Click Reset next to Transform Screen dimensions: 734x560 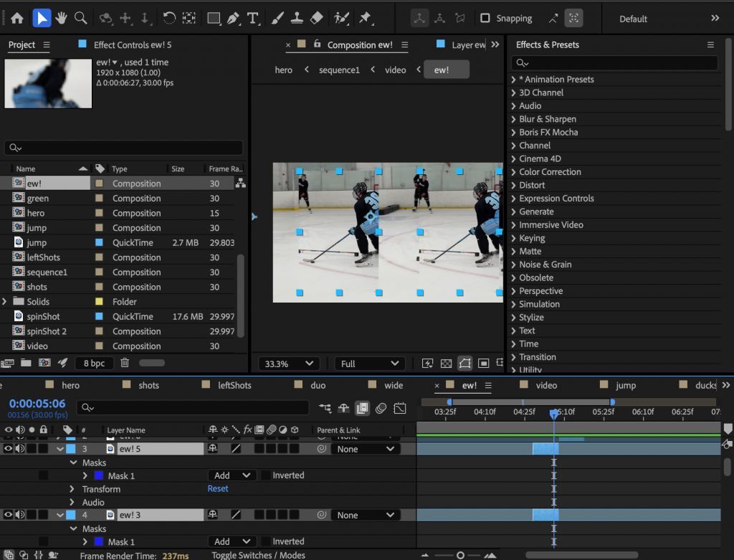click(218, 489)
